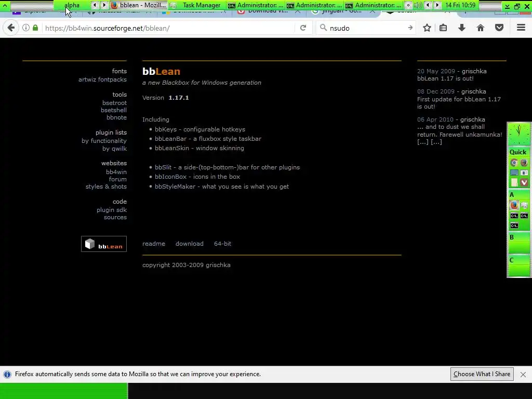The width and height of the screenshot is (532, 399).
Task: Open the plugin sdk link
Action: [111, 210]
